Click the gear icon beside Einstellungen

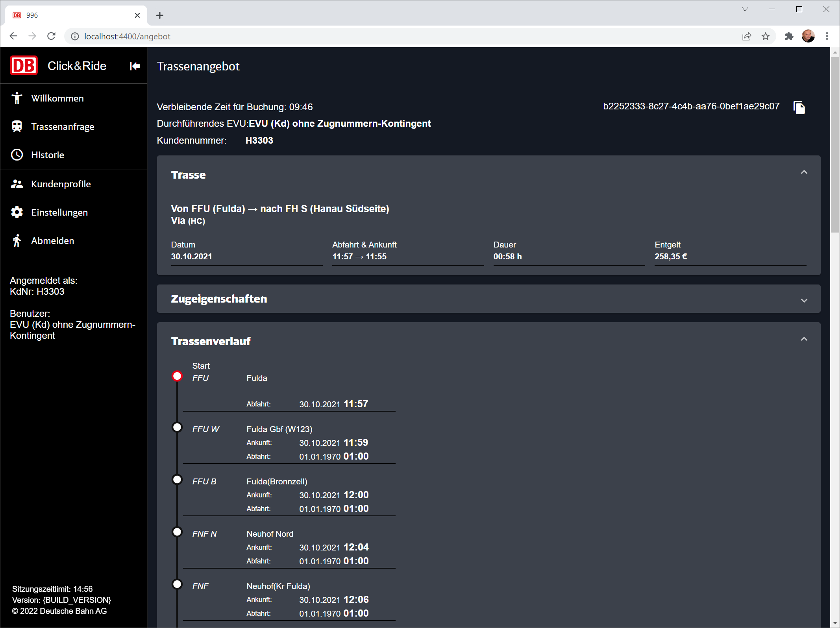coord(17,212)
